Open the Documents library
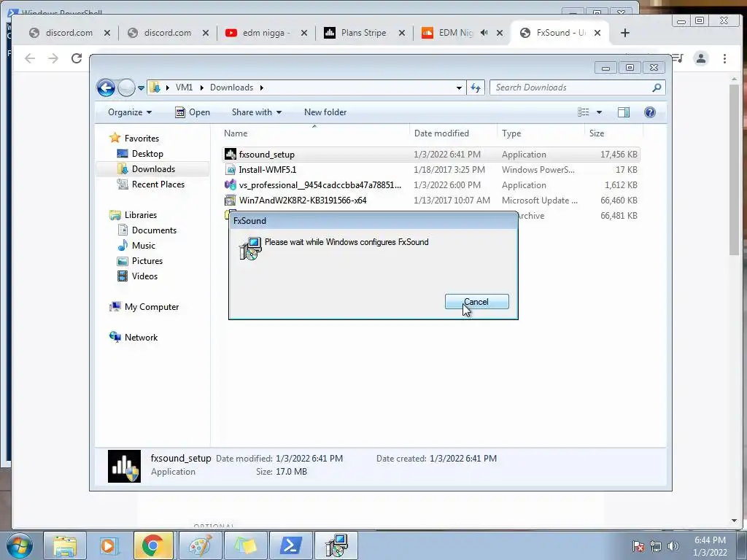 154,230
